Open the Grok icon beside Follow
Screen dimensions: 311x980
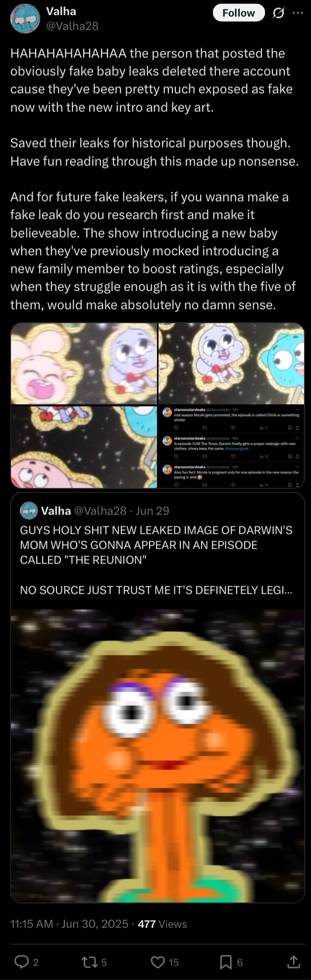pyautogui.click(x=279, y=13)
